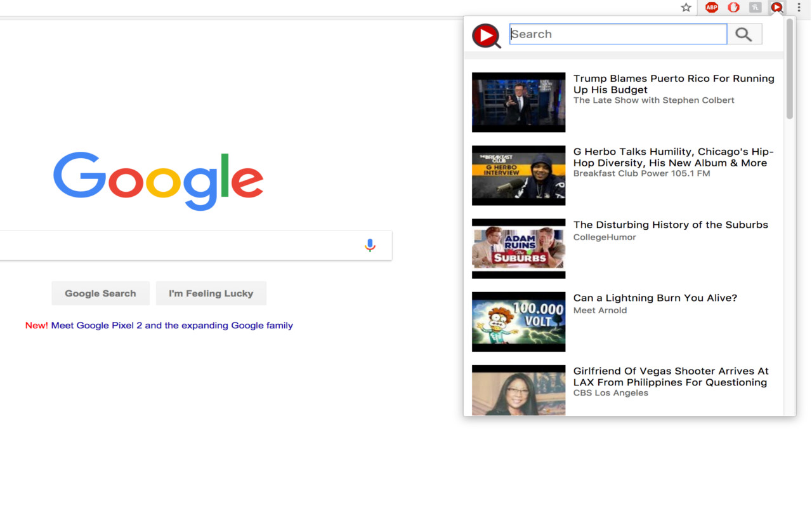Screen dimensions: 812x508
Task: Click Breakfast Club Power 105.1 FM
Action: pyautogui.click(x=642, y=173)
